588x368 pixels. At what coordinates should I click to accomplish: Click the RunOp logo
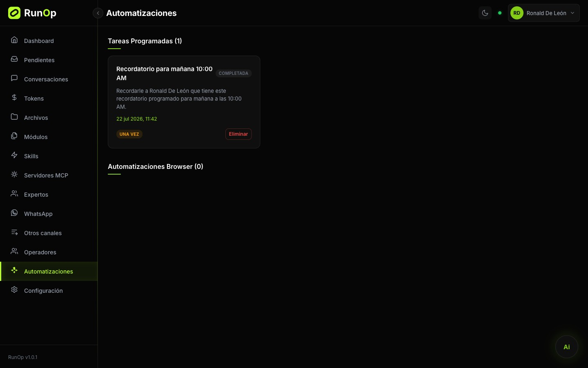coord(32,13)
